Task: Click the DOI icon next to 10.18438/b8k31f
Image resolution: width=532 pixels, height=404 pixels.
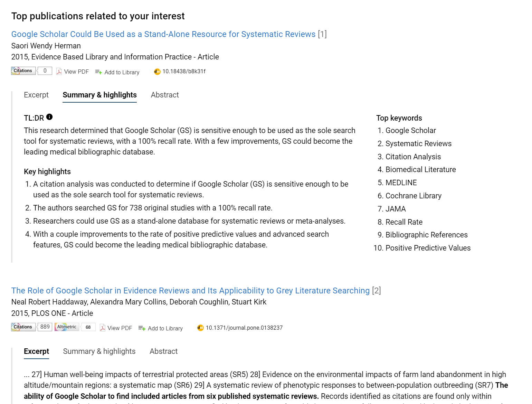Action: (x=157, y=72)
